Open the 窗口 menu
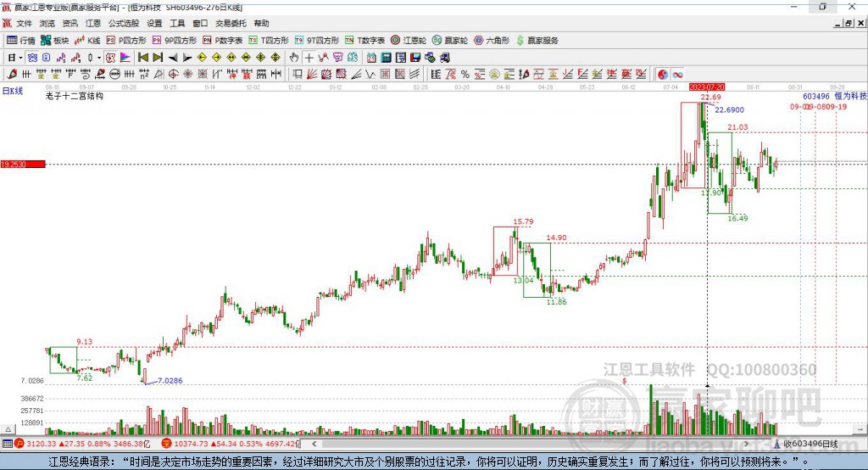Screen dimensions: 868x470 tap(200, 23)
